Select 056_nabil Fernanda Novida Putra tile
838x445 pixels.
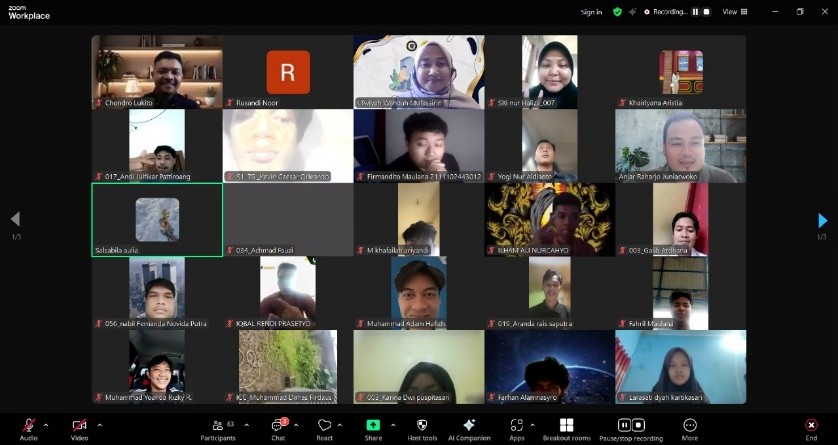[x=157, y=293]
